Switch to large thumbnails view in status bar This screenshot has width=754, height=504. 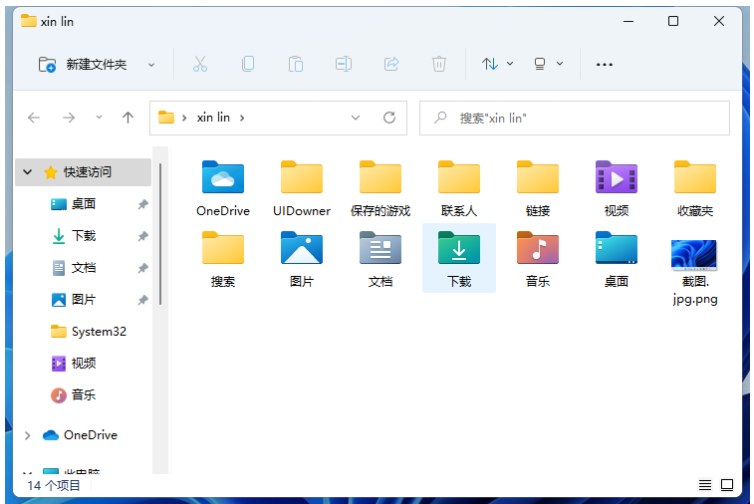click(x=727, y=485)
